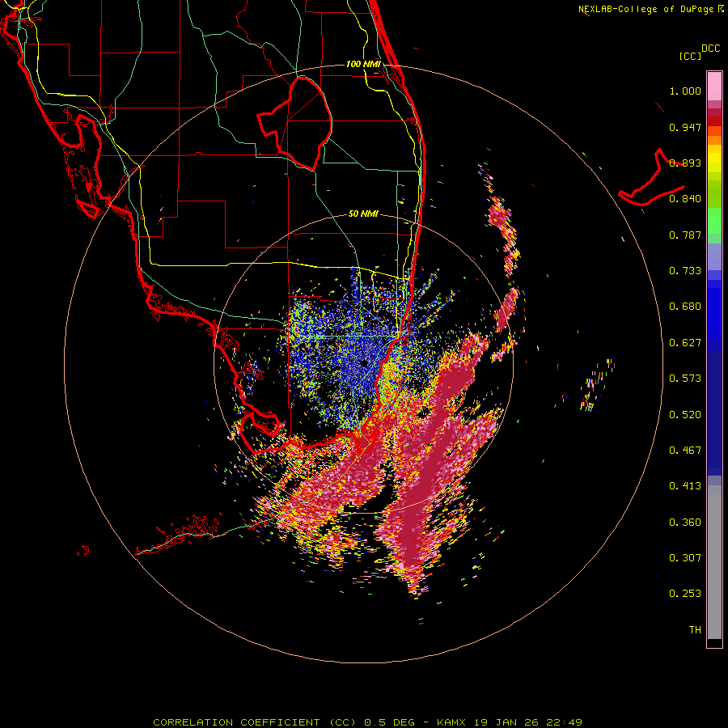
Task: Click the TH threshold label
Action: (695, 630)
